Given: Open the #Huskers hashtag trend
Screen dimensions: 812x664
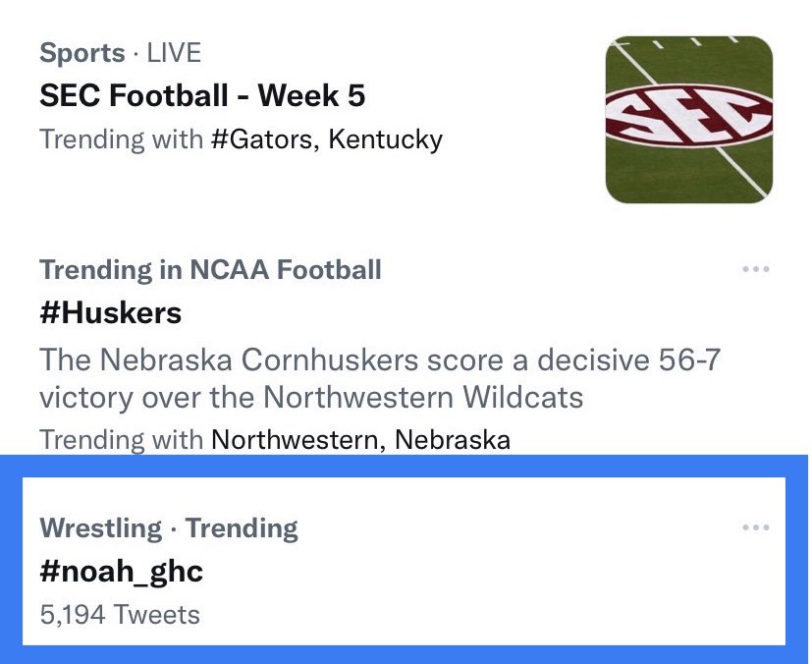Looking at the screenshot, I should (110, 312).
